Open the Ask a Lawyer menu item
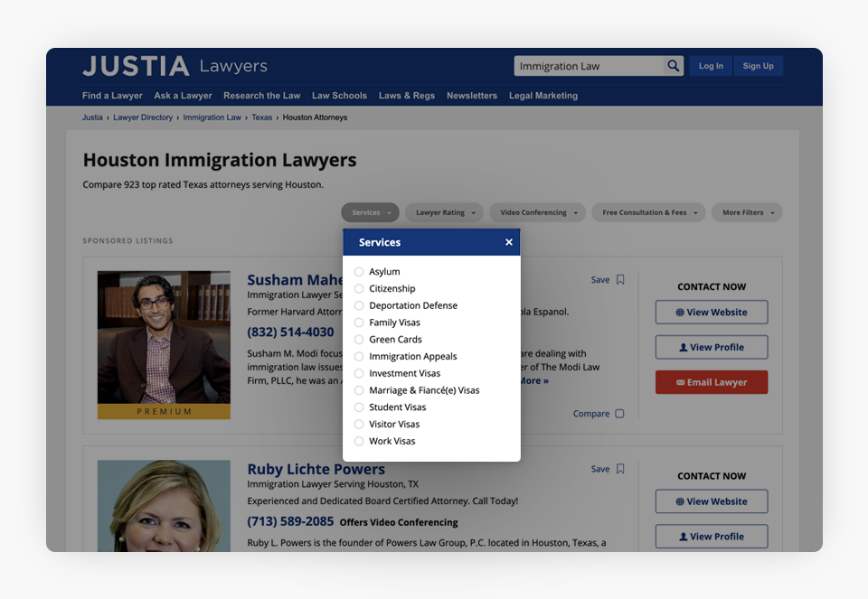The height and width of the screenshot is (599, 868). coord(183,96)
